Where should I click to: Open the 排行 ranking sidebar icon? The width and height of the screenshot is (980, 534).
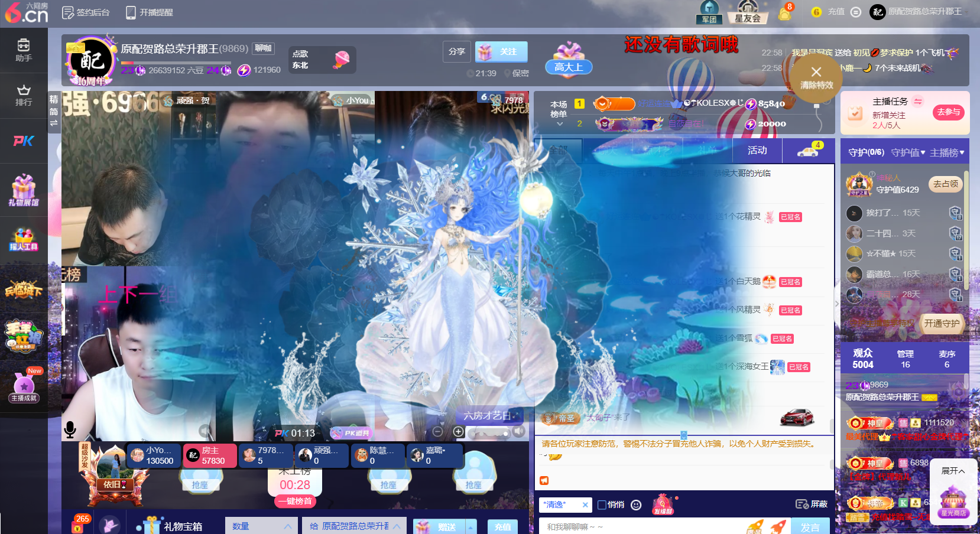click(24, 96)
